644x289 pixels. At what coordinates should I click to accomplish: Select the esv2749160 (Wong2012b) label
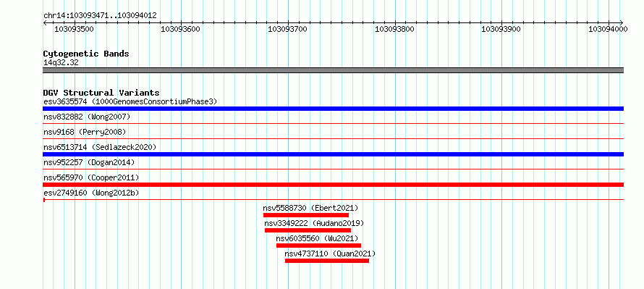[x=91, y=193]
